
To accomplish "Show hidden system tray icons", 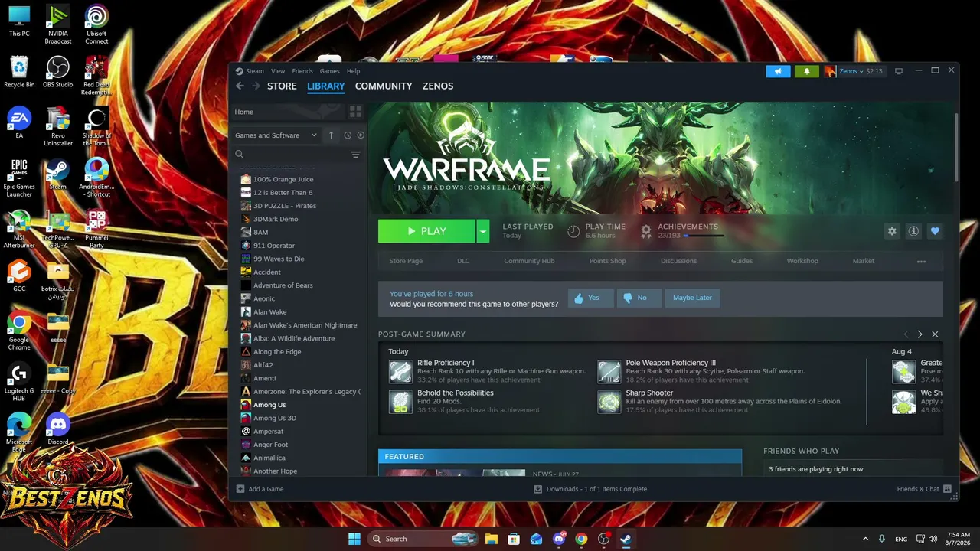I will pyautogui.click(x=866, y=539).
